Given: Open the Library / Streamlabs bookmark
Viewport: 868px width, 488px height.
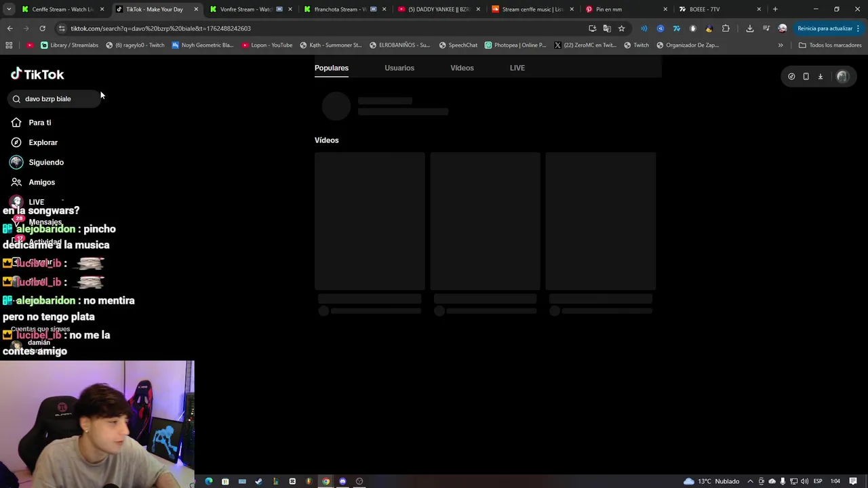Looking at the screenshot, I should point(70,45).
